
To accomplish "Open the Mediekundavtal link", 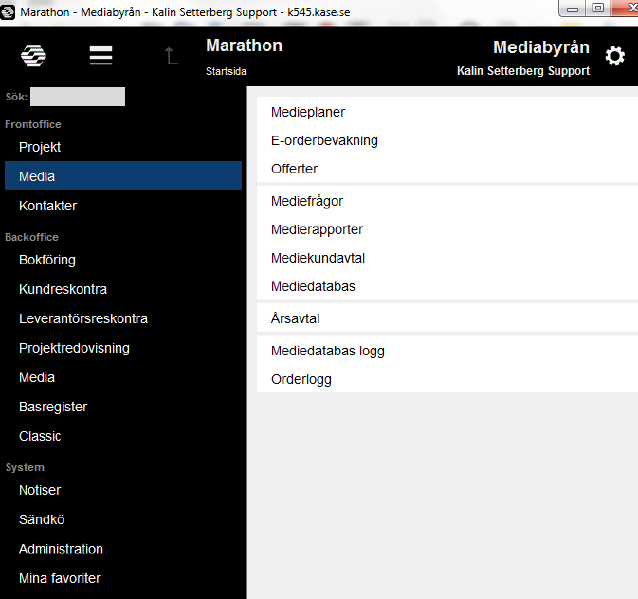I will coord(318,258).
